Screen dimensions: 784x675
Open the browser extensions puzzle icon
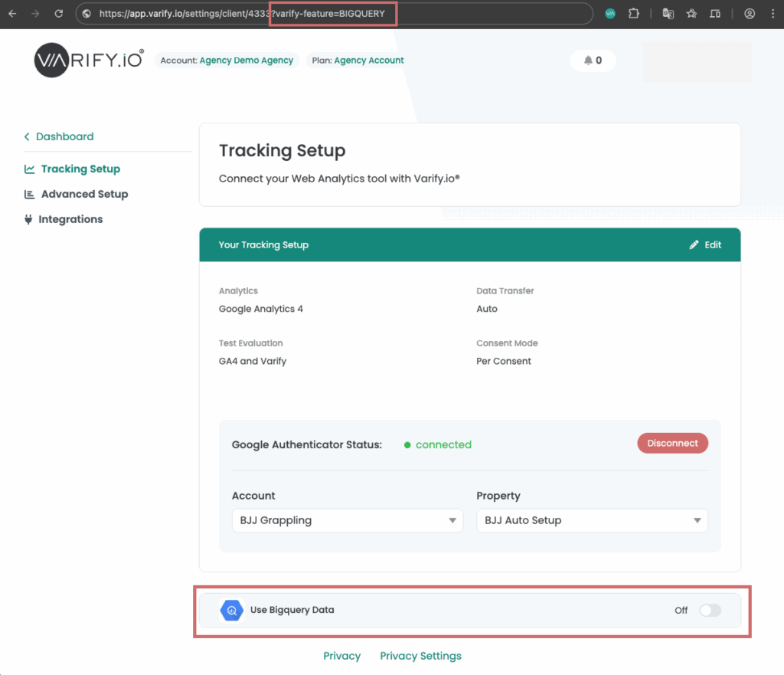pos(634,14)
